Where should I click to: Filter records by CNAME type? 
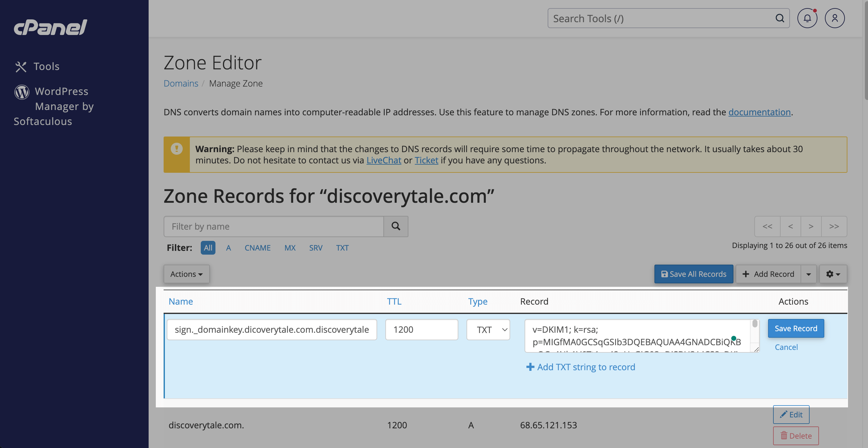[258, 248]
